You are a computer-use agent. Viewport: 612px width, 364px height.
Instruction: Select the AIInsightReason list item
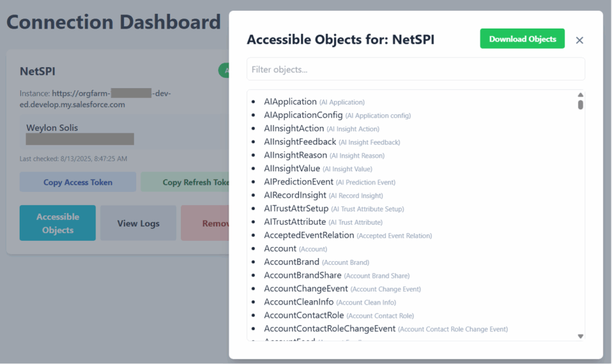pyautogui.click(x=324, y=155)
